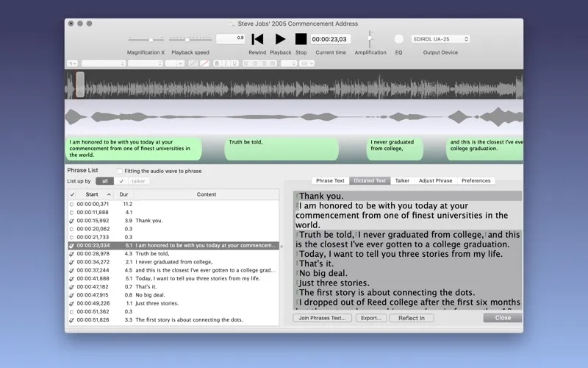Viewport: 588px width, 368px height.
Task: Click the playback speed value field 0.9
Action: pyautogui.click(x=231, y=39)
